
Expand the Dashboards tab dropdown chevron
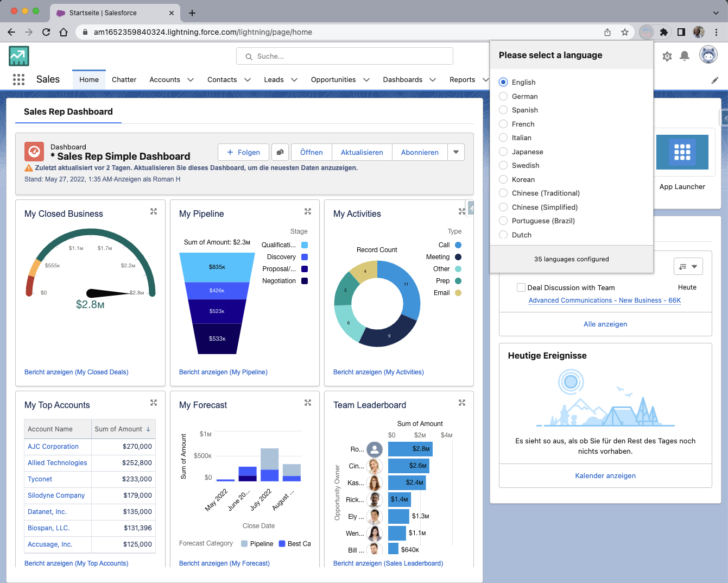click(x=433, y=80)
